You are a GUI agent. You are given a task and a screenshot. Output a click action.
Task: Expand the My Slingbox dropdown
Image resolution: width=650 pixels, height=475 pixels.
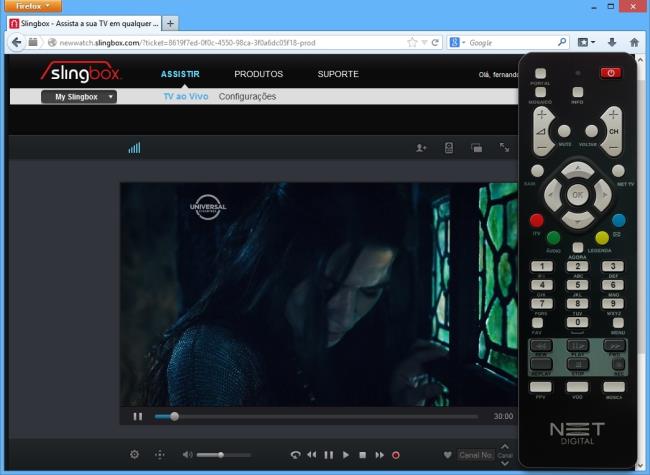coord(79,97)
